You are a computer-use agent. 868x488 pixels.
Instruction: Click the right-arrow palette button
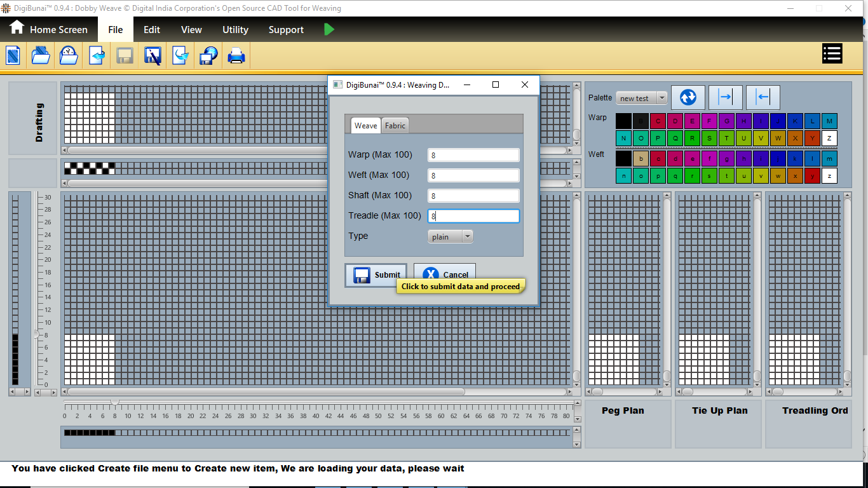(725, 98)
